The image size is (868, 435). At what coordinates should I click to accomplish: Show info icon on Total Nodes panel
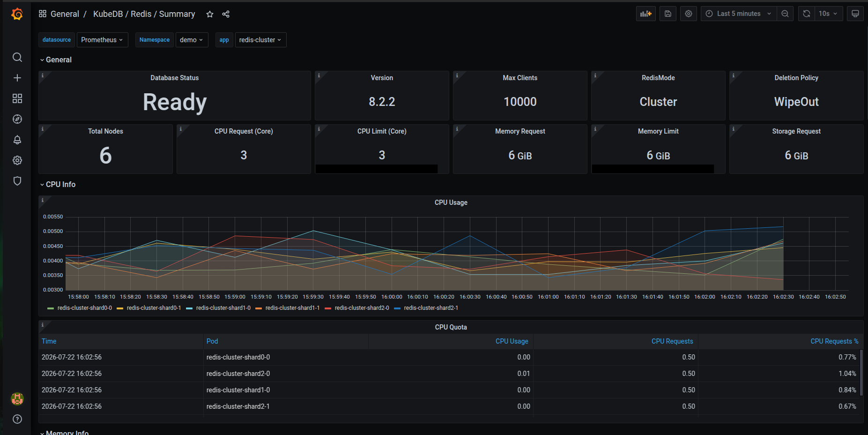point(42,129)
